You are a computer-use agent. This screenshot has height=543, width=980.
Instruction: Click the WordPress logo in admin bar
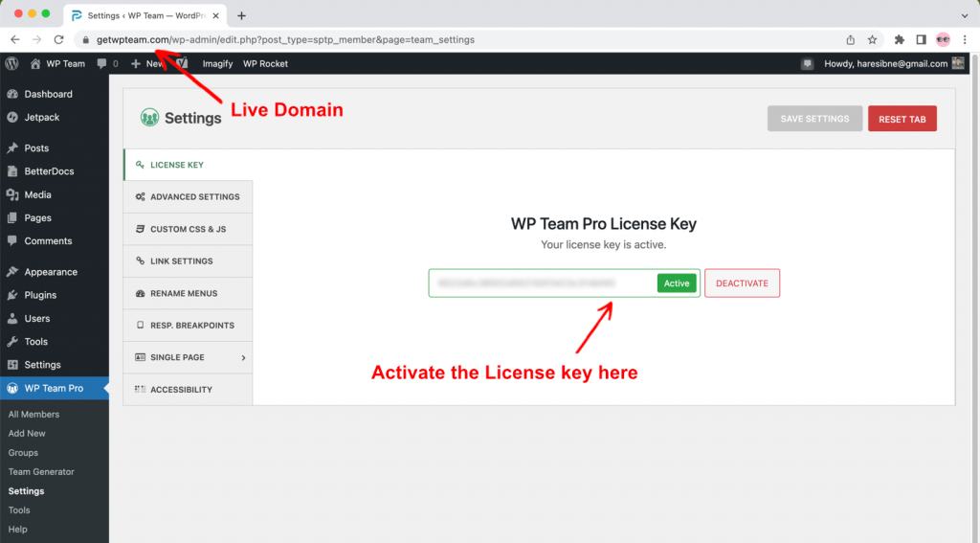pos(11,64)
